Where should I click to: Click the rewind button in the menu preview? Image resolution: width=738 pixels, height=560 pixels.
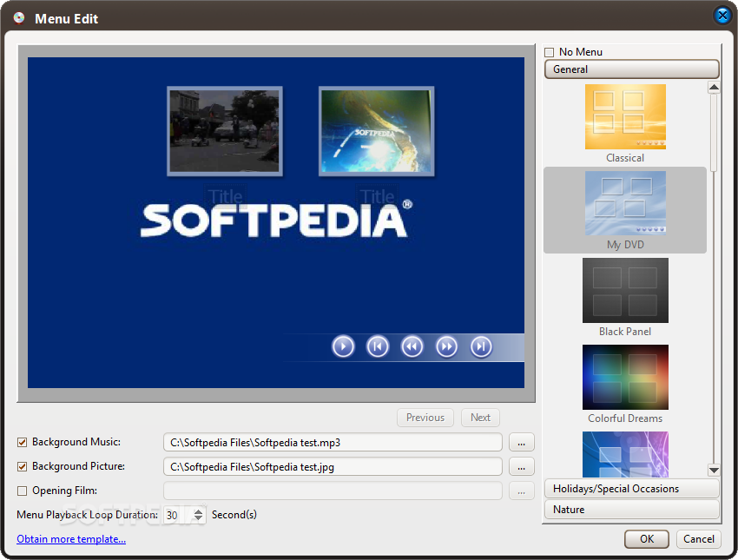(412, 346)
